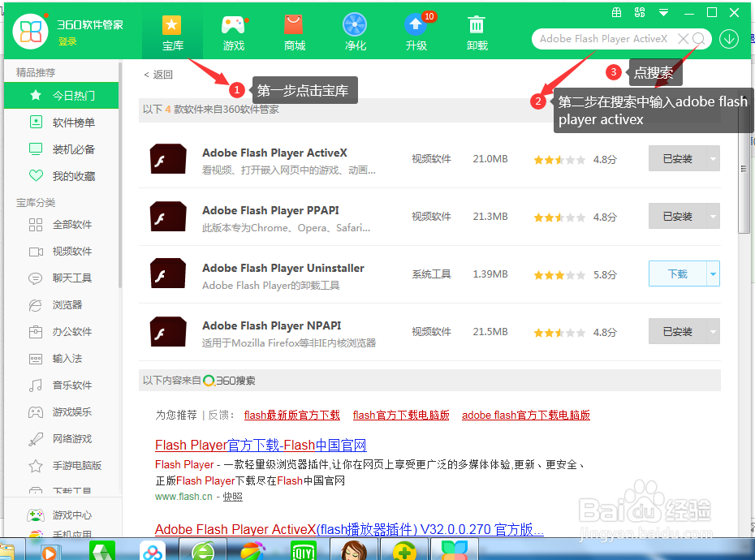755x560 pixels.
Task: Open the flash官方下载电脑版 suggestion link
Action: (x=401, y=415)
